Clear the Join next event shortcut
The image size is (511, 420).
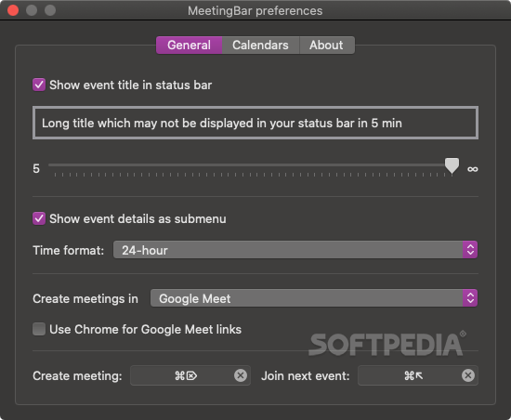[x=468, y=375]
